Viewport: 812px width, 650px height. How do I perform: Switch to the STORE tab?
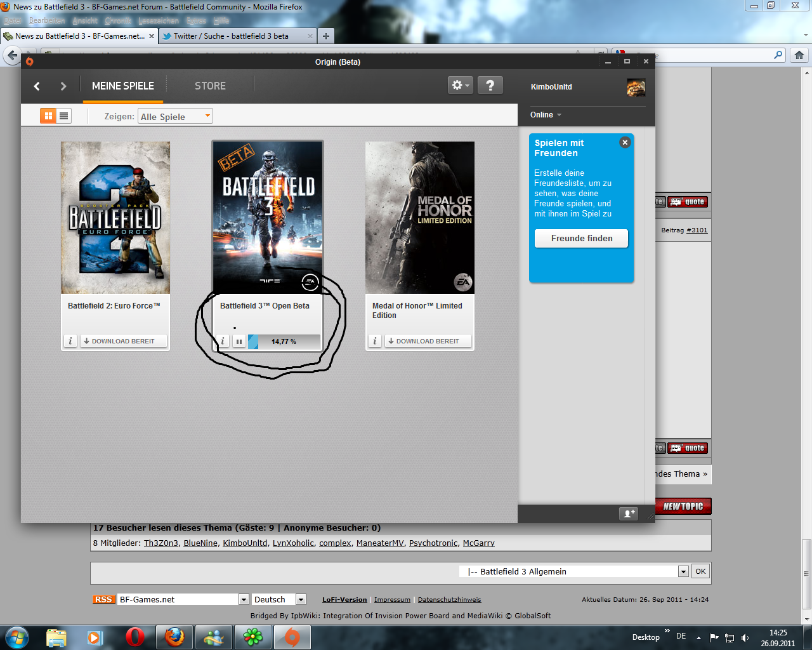coord(210,86)
